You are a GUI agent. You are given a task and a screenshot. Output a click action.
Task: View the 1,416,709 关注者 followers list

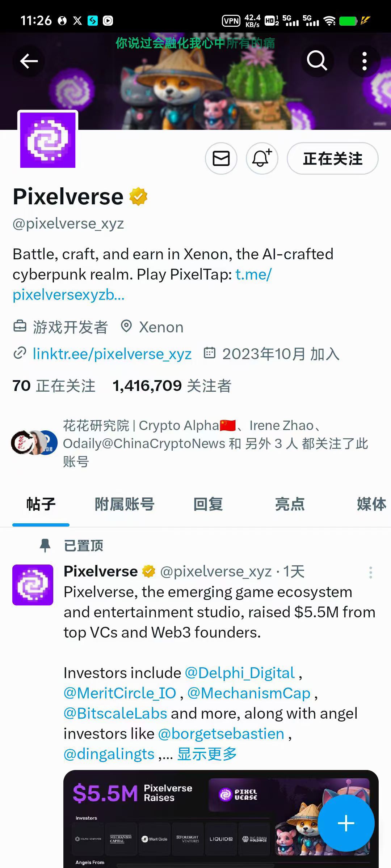(x=172, y=386)
